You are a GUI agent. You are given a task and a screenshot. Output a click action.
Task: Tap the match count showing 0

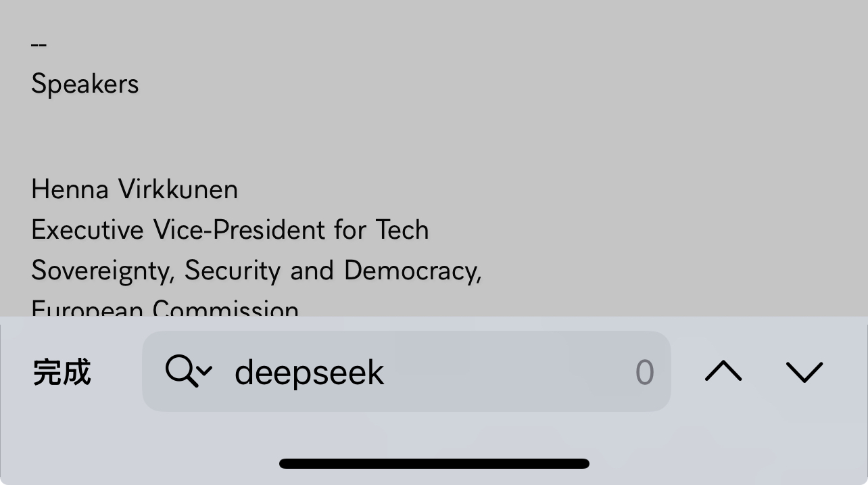pos(644,372)
